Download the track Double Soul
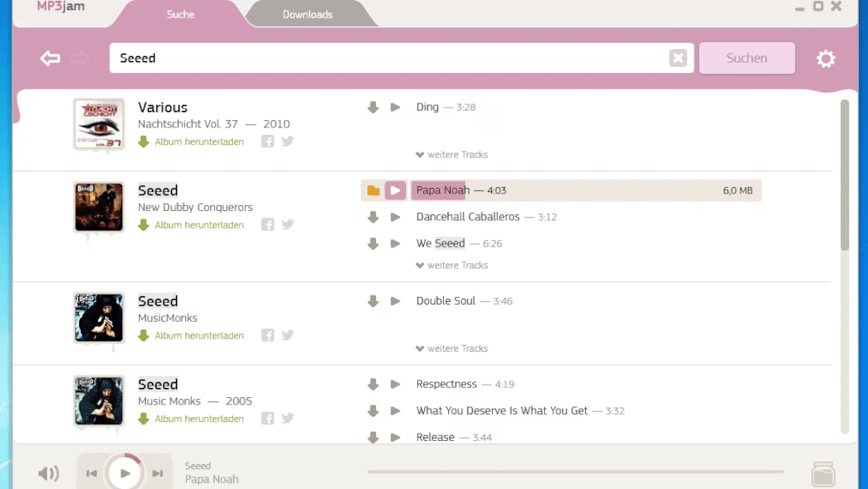 (373, 300)
